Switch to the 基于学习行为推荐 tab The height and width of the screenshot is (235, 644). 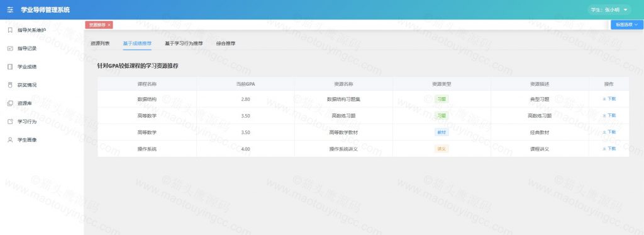point(184,43)
